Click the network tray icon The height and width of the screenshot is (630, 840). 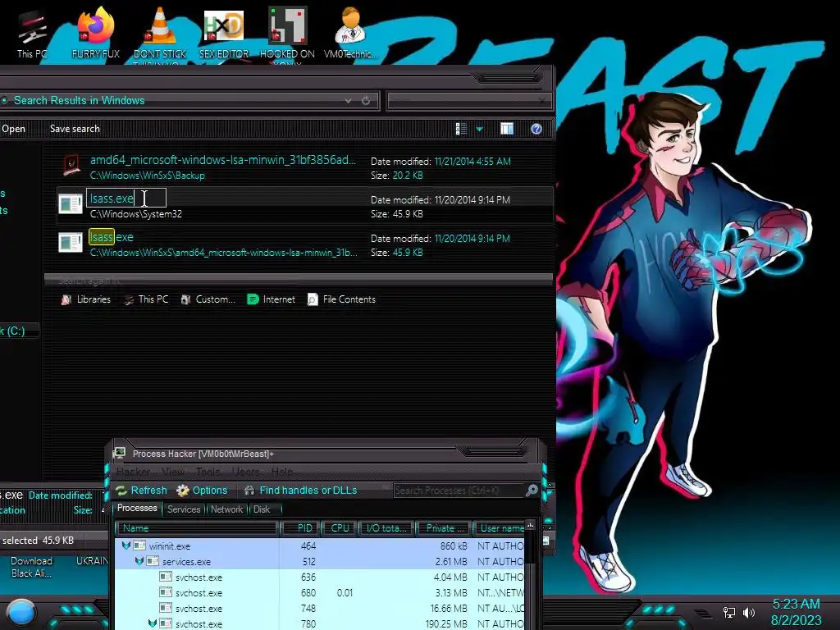729,612
